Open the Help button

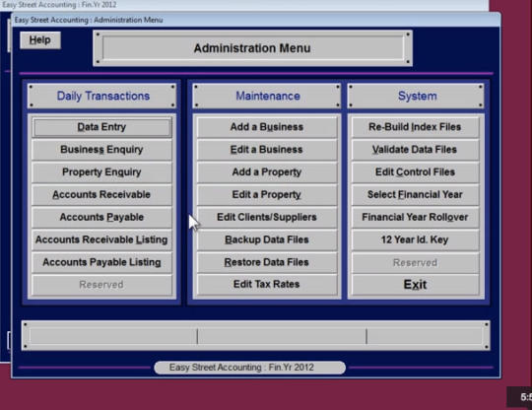click(x=40, y=40)
